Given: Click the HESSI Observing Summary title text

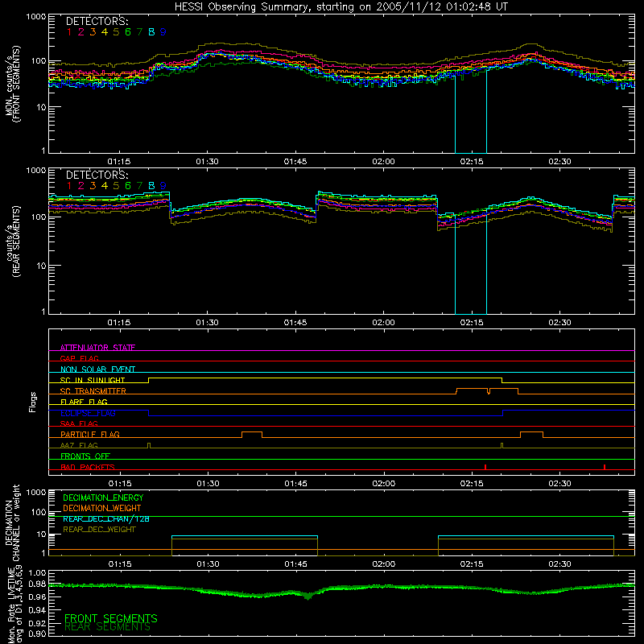Looking at the screenshot, I should tap(341, 7).
